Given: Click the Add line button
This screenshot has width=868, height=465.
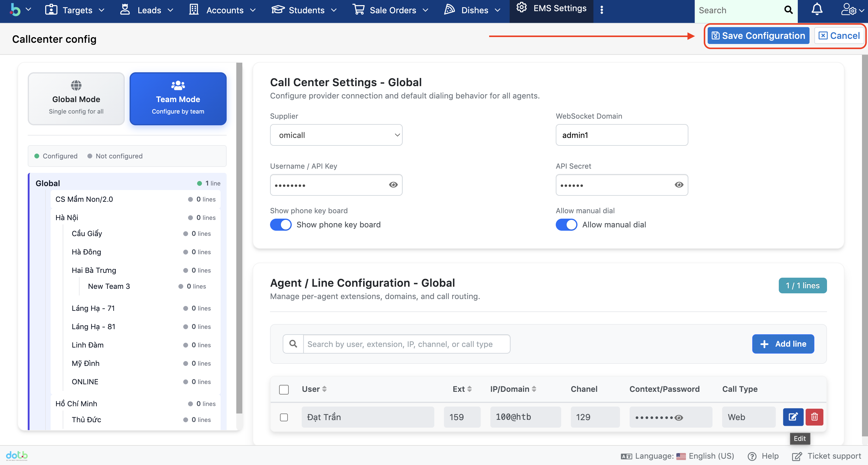Looking at the screenshot, I should pos(783,344).
